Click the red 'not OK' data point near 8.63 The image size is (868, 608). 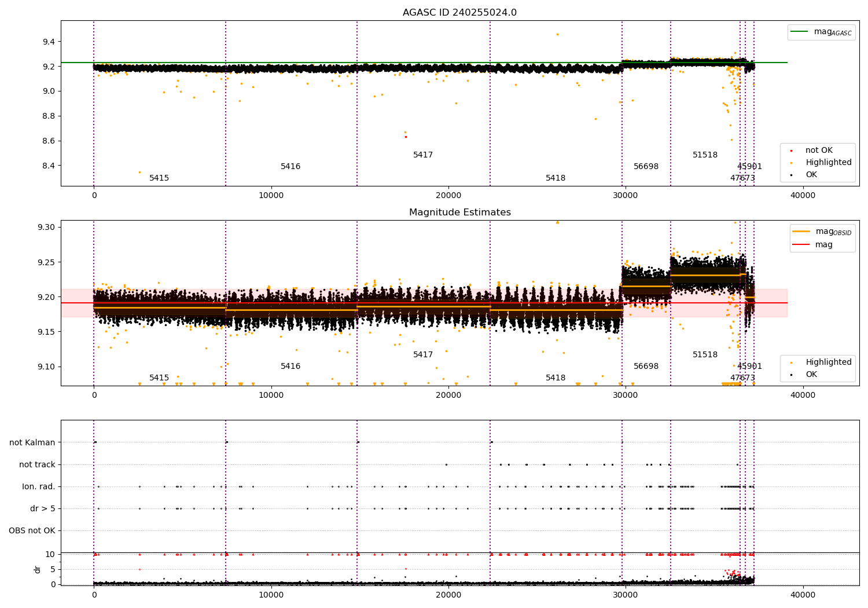tap(406, 137)
